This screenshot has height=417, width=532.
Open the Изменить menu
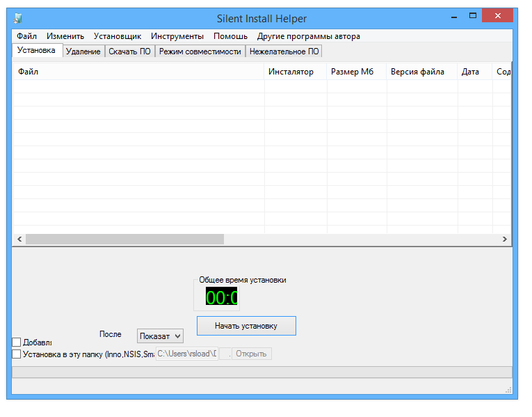(65, 36)
